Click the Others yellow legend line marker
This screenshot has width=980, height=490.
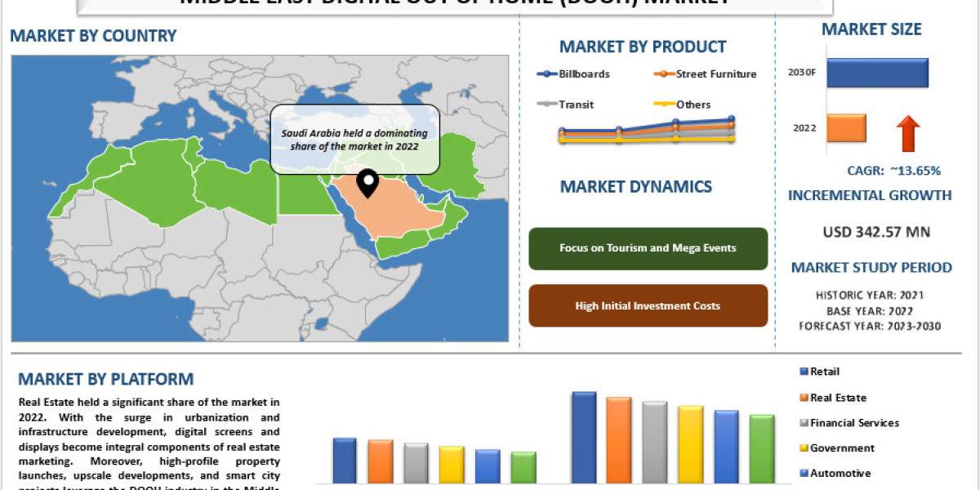tap(664, 105)
